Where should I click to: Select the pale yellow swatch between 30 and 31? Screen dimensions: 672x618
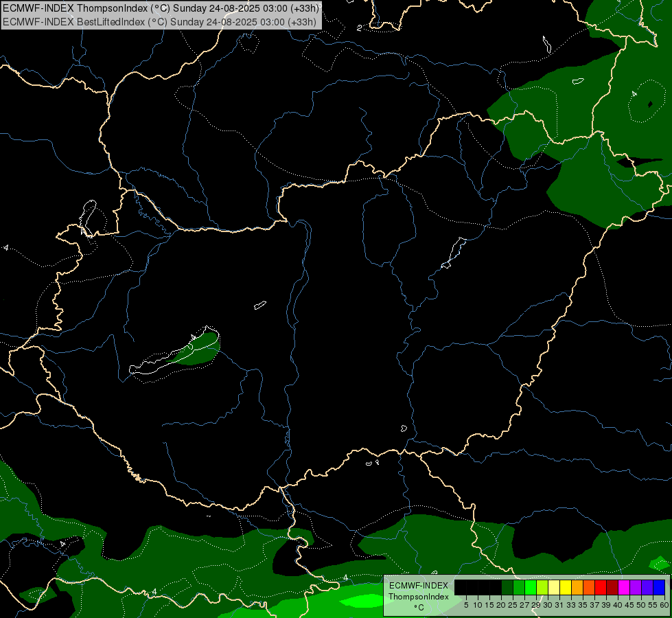554,587
